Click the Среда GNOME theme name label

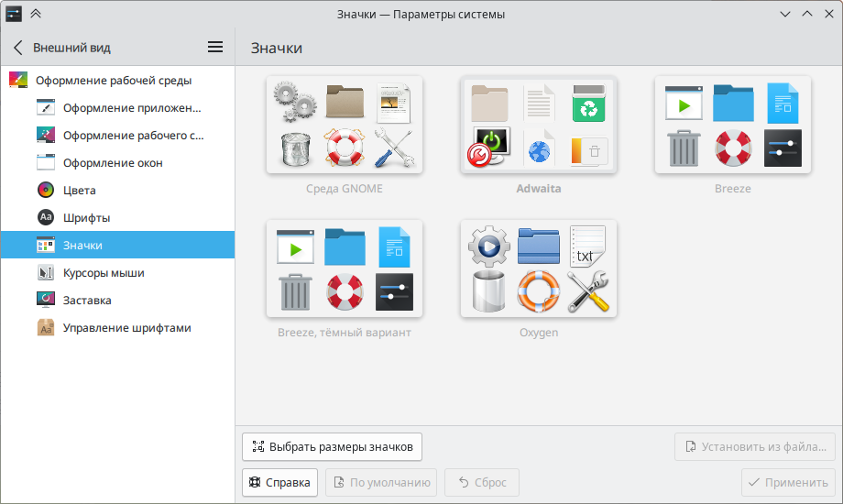tap(345, 188)
